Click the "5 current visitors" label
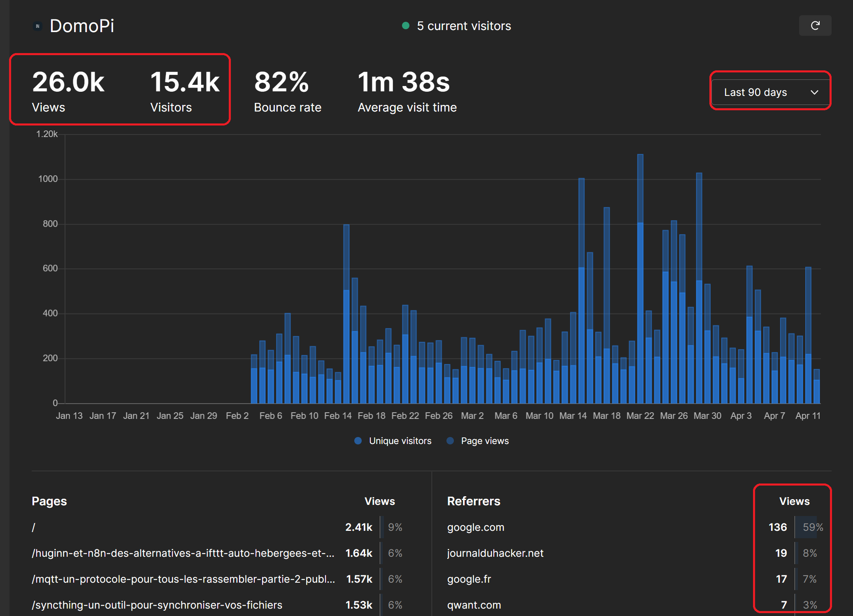This screenshot has height=616, width=853. coord(464,26)
